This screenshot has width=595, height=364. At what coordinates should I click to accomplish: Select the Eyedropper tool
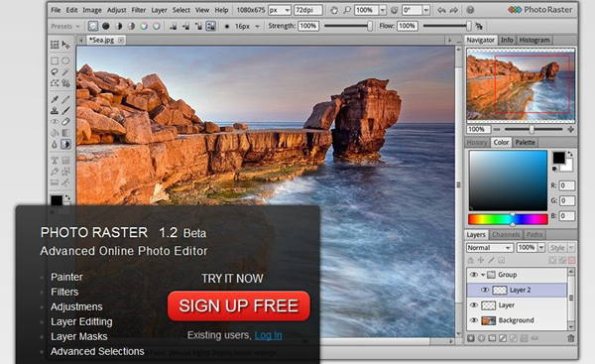coord(55,99)
